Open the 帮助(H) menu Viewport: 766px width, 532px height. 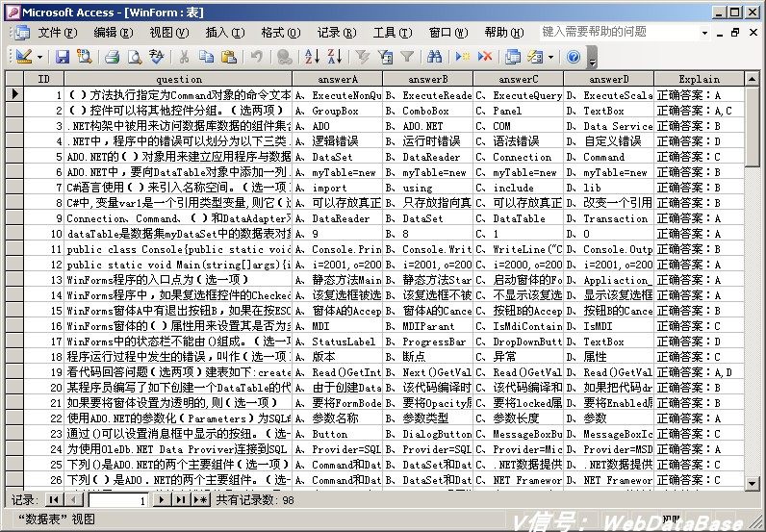(503, 33)
